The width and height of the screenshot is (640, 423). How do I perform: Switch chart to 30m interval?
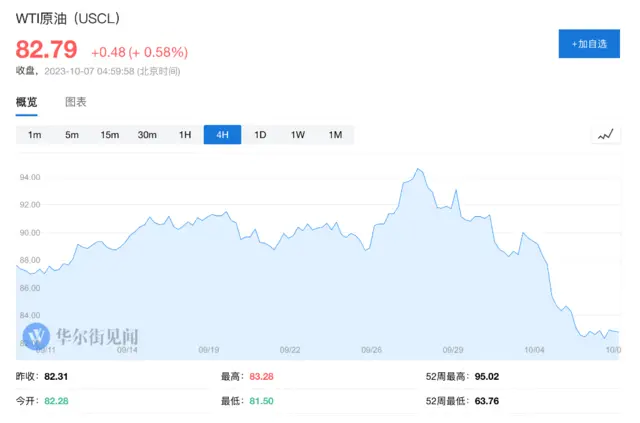click(147, 135)
